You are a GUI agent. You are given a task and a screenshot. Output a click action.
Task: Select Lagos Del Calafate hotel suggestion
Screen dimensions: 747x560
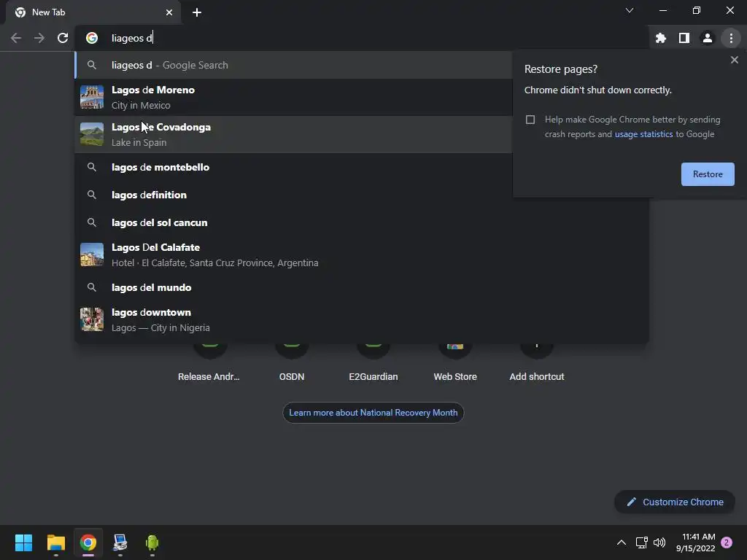[362, 254]
